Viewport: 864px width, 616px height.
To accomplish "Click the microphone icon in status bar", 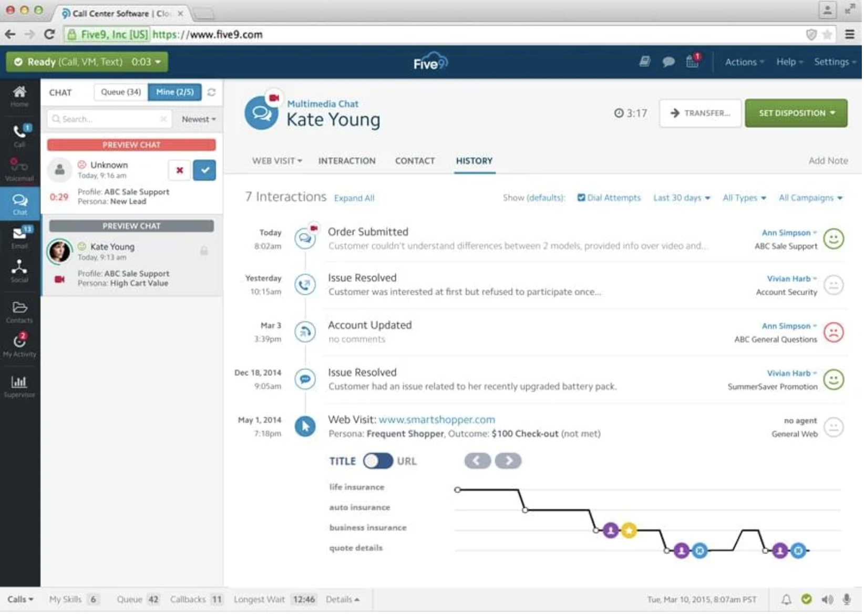I will 847,600.
